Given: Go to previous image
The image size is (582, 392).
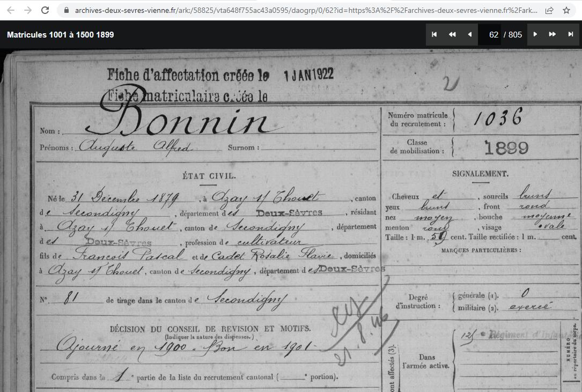Looking at the screenshot, I should [x=469, y=34].
